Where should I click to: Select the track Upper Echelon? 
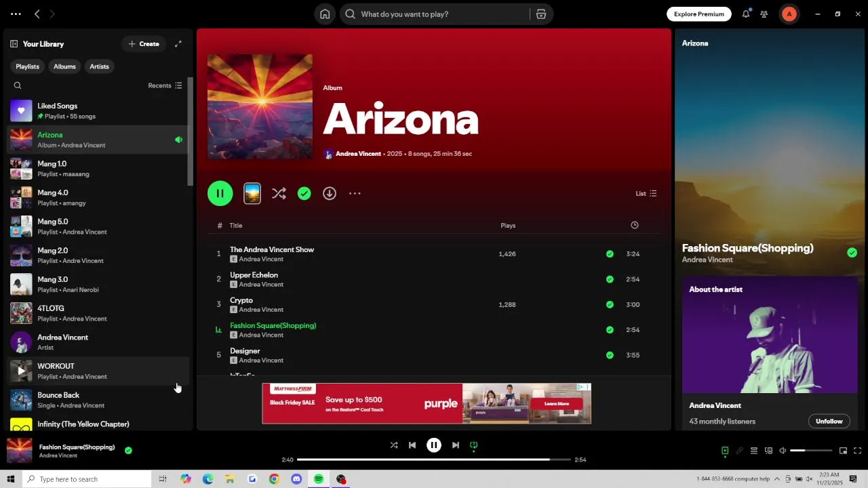point(254,274)
